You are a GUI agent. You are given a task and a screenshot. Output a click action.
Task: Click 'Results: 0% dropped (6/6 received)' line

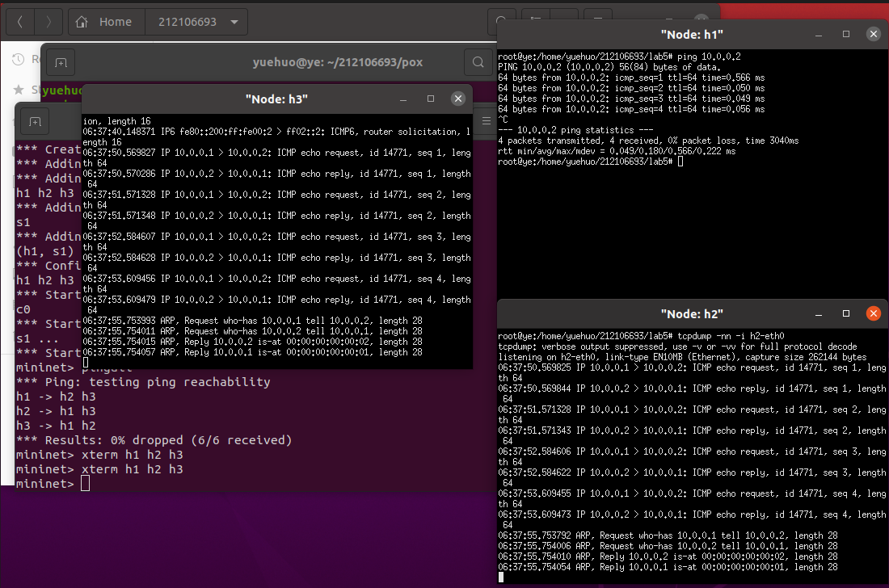pos(154,440)
